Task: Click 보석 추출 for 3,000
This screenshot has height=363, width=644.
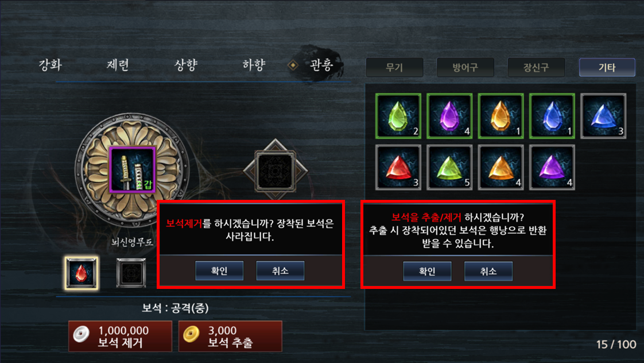Action: pos(230,336)
